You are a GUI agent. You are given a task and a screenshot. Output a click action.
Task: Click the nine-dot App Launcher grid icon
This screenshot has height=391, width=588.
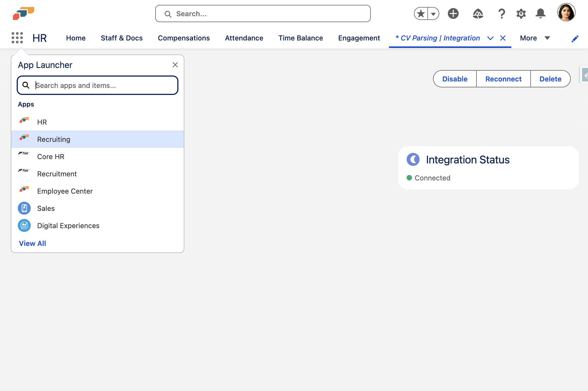17,38
